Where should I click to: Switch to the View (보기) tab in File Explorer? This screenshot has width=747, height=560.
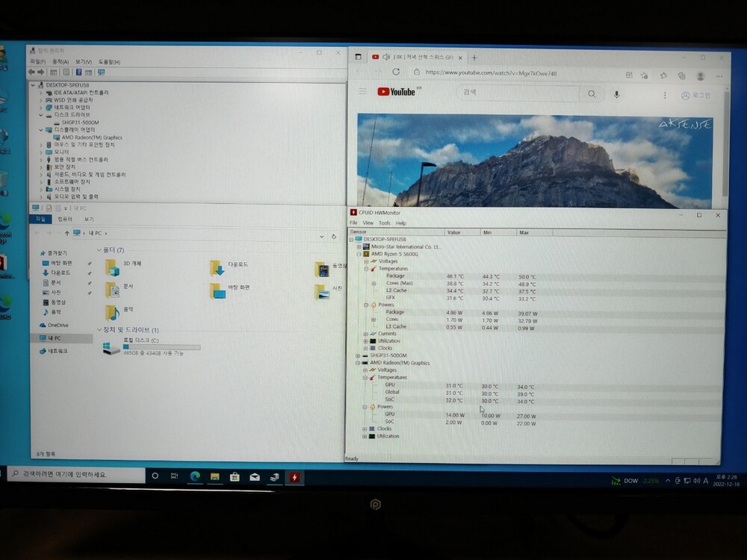tap(89, 219)
